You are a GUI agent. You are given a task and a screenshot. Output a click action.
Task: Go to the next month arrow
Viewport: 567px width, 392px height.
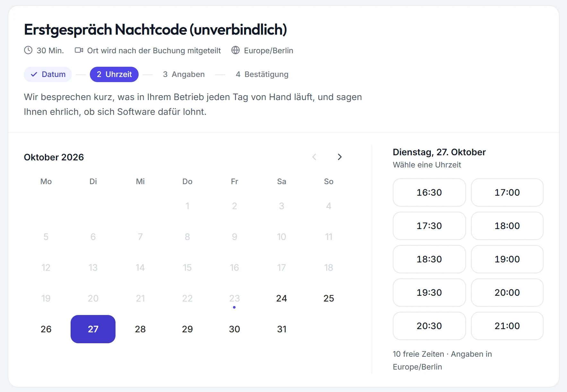tap(339, 157)
